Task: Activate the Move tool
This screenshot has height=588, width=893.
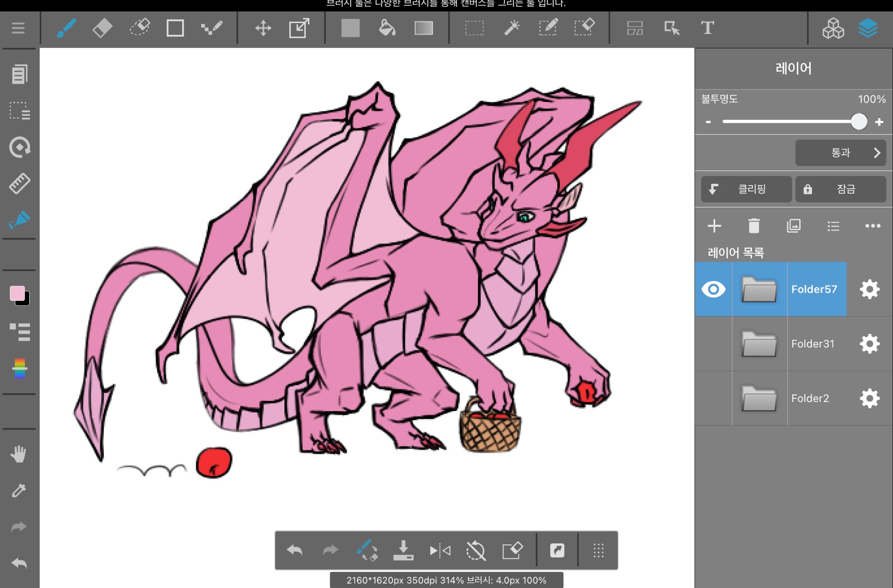Action: 263,28
